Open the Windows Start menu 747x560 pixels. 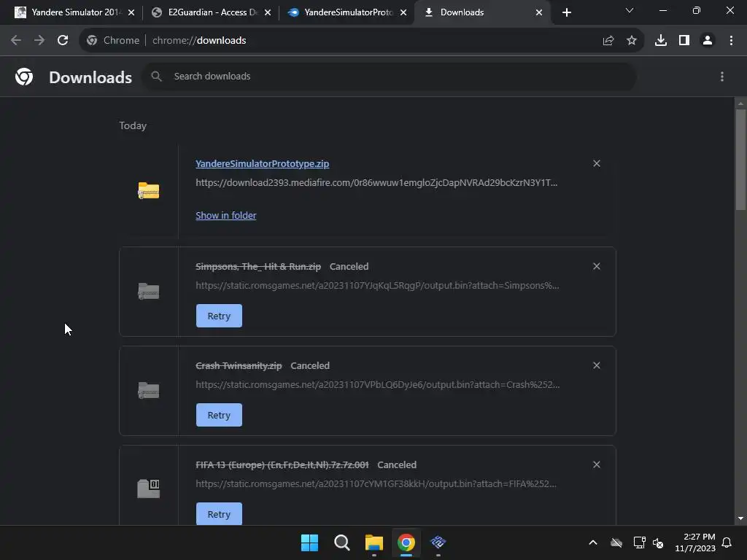(x=309, y=542)
